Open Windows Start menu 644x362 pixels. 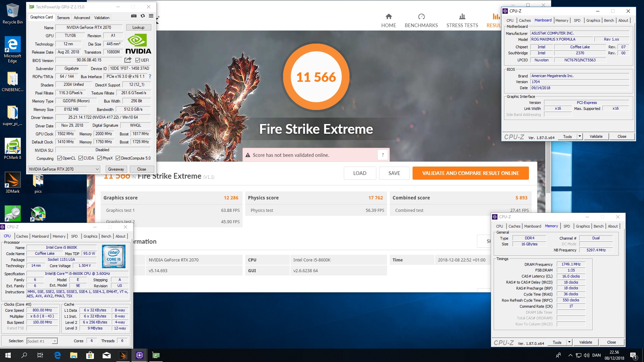pos(8,355)
